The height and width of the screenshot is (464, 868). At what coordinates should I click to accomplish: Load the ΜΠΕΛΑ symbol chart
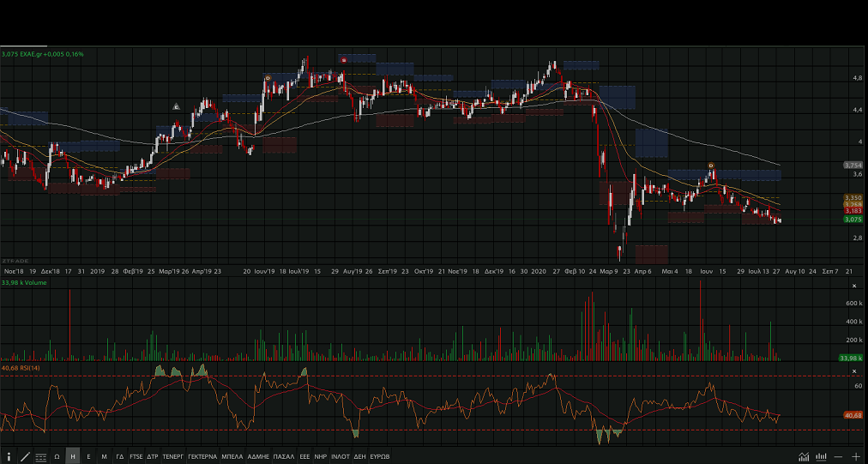coord(232,456)
